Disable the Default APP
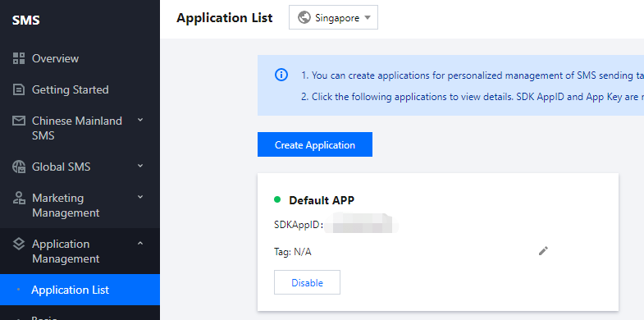This screenshot has width=644, height=320. pos(307,282)
